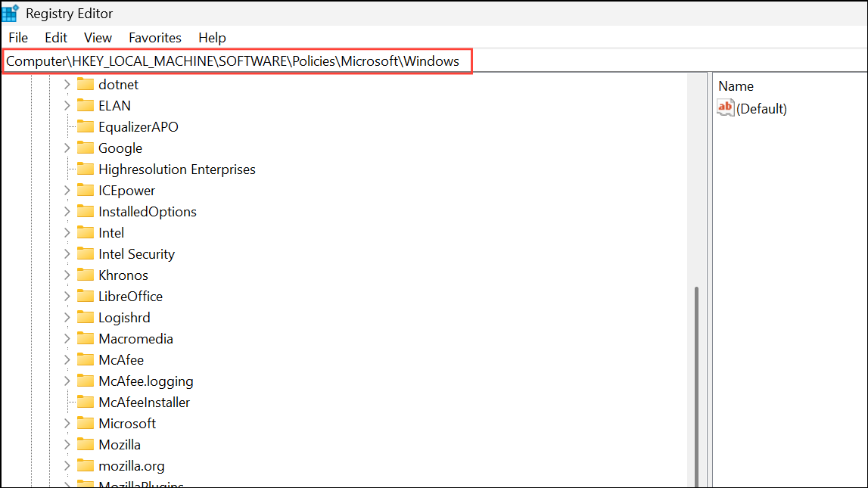868x488 pixels.
Task: Expand the InstalledOptions key
Action: (x=67, y=211)
